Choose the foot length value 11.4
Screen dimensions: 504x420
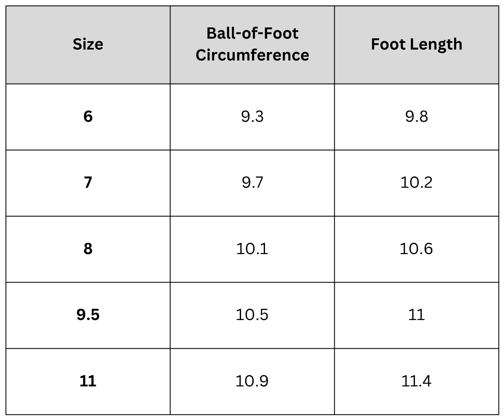[417, 381]
